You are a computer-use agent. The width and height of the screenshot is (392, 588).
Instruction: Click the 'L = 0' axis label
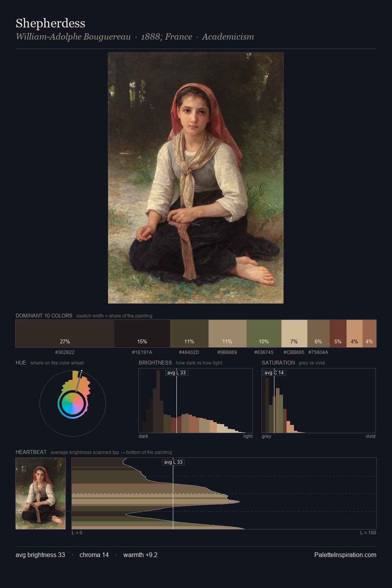pos(77,533)
